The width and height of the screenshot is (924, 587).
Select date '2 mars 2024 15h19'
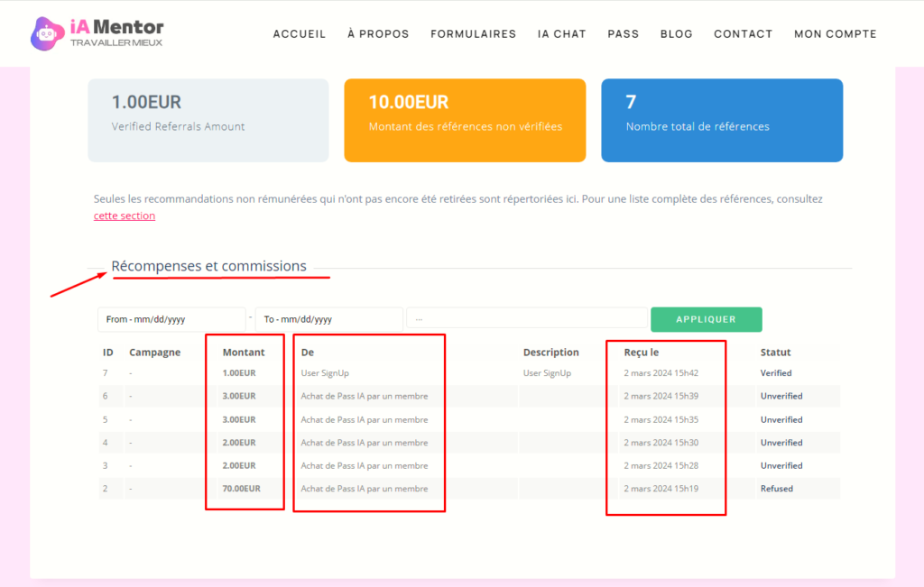(661, 488)
